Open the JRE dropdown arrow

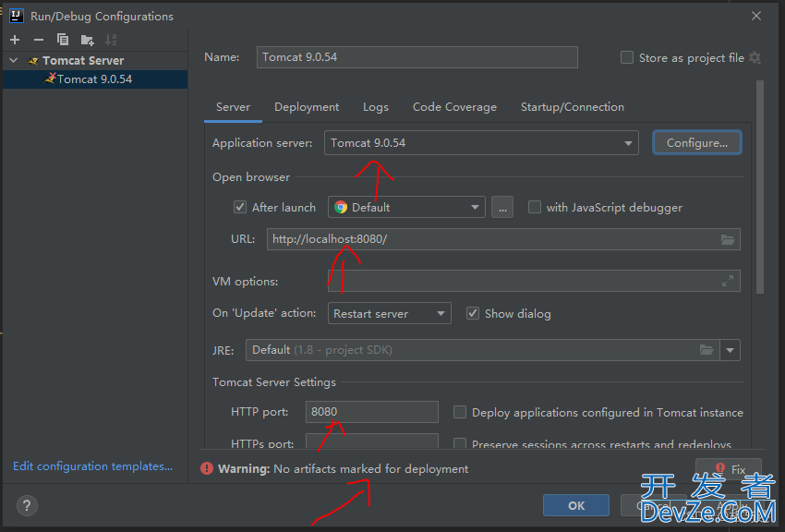pyautogui.click(x=730, y=350)
